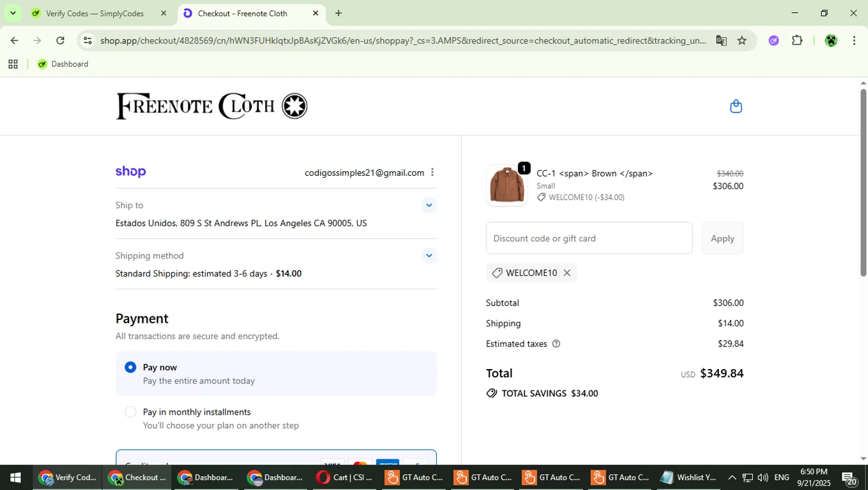Open Chrome three-dot menu

(854, 40)
